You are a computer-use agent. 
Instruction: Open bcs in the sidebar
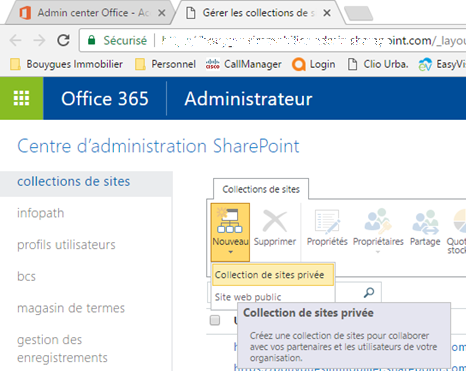(26, 276)
